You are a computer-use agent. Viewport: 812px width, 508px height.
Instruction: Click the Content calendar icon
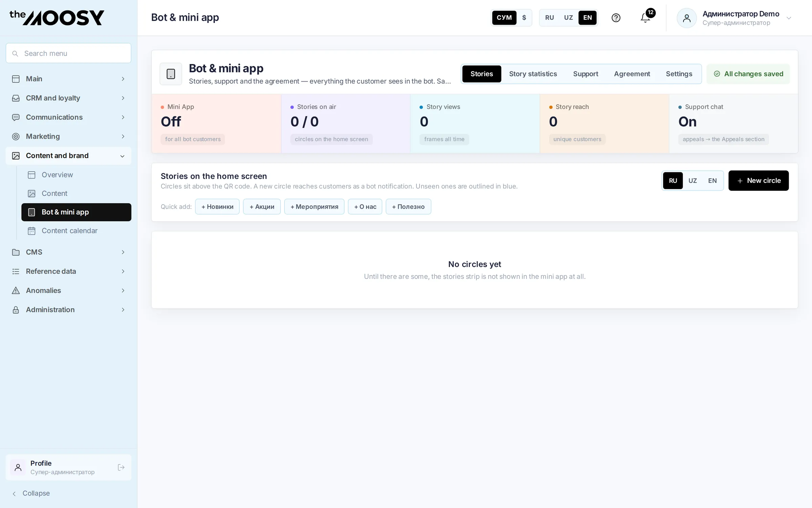pos(31,231)
